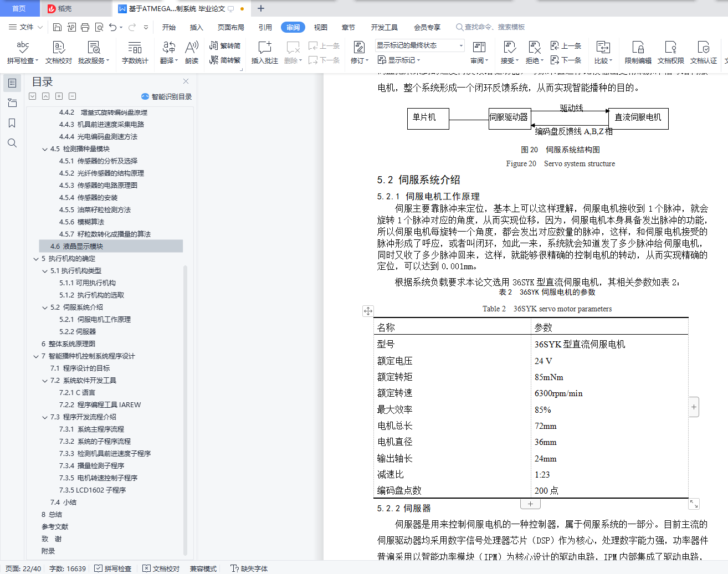Viewport: 728px width, 574px height.
Task: Jump to 6 整体系统原理图 in outline
Action: (68, 344)
